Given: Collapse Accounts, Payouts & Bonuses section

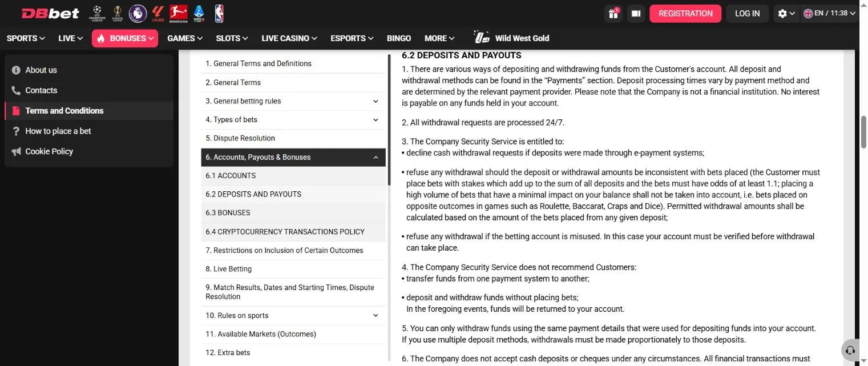Looking at the screenshot, I should [376, 157].
